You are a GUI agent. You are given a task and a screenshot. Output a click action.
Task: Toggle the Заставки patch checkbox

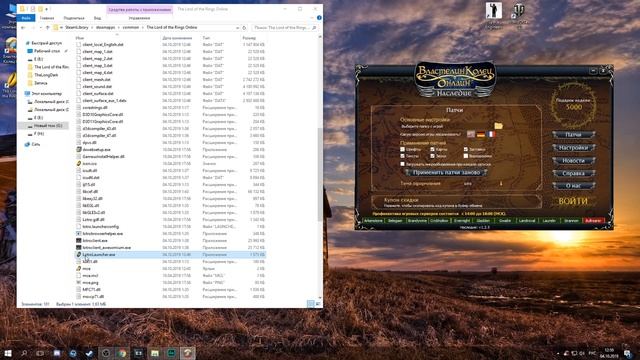pyautogui.click(x=466, y=149)
